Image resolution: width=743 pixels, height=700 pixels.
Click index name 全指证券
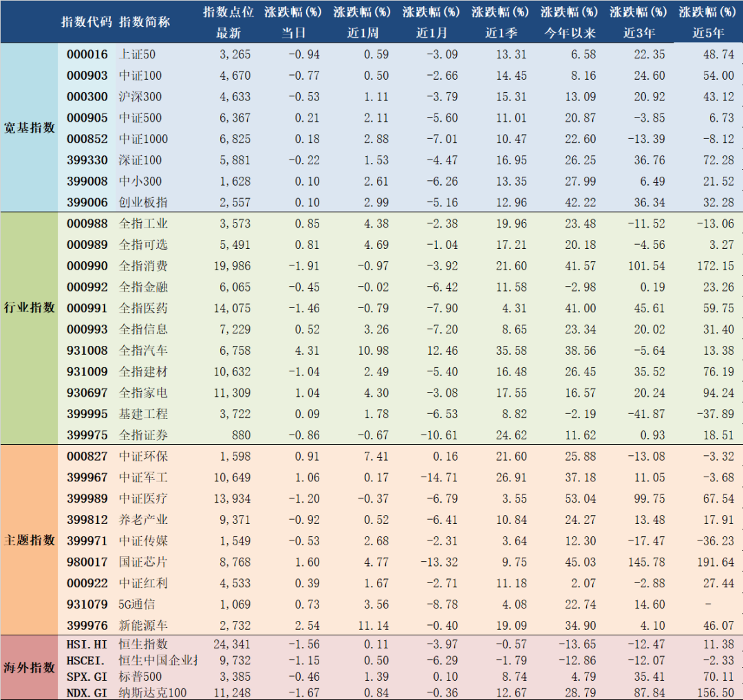coord(143,435)
